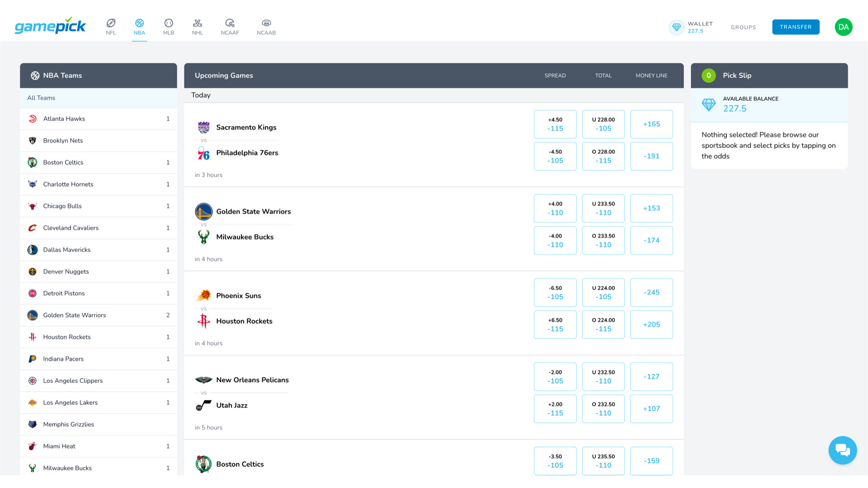Viewport: 868px width, 488px height.
Task: Click the basketball icon beside NBA Teams
Action: click(x=35, y=75)
